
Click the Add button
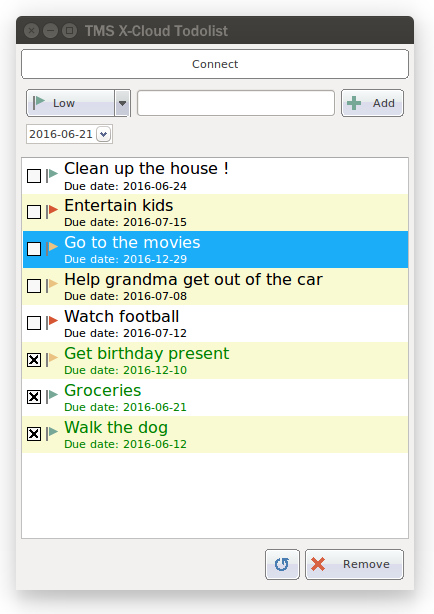(x=372, y=103)
